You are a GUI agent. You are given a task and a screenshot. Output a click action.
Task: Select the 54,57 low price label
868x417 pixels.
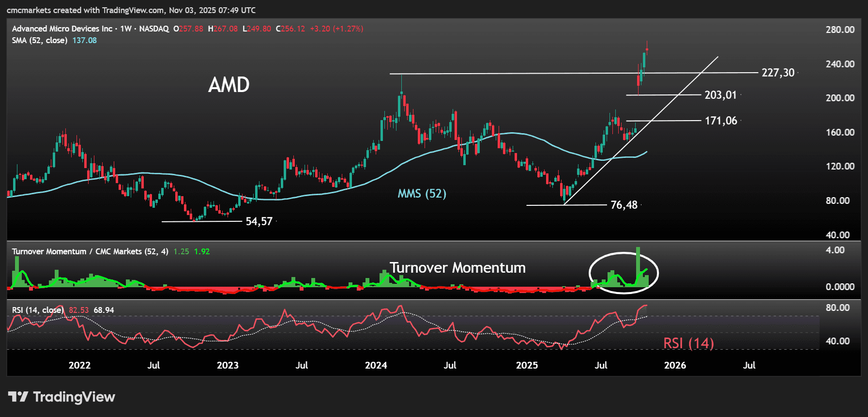(x=259, y=221)
